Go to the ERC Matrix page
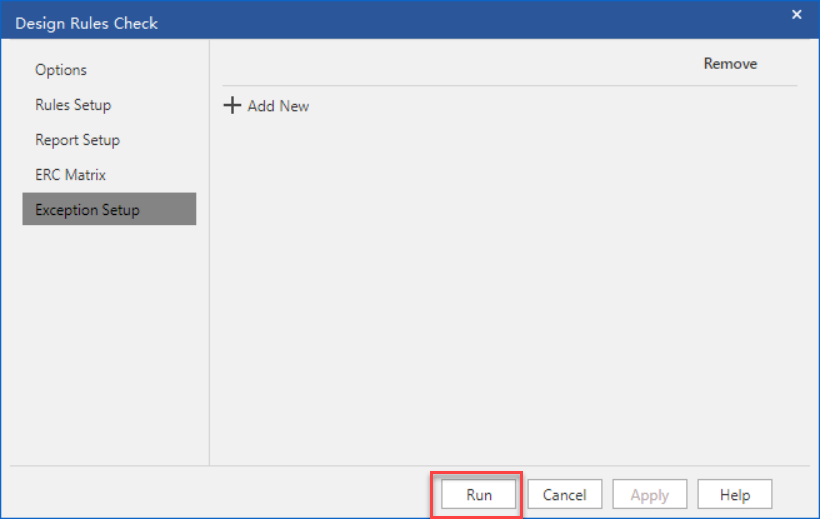This screenshot has width=820, height=519. 70,175
